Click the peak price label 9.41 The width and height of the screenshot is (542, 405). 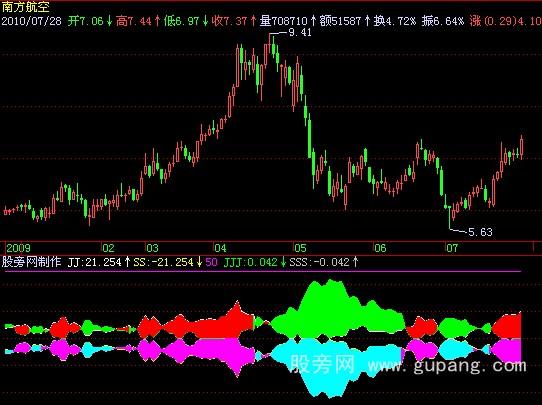300,32
